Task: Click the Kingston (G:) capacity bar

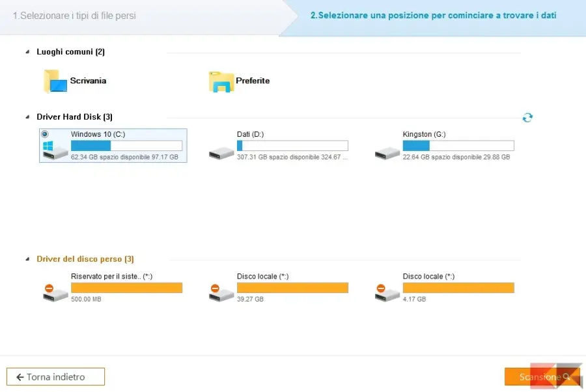Action: pyautogui.click(x=460, y=145)
